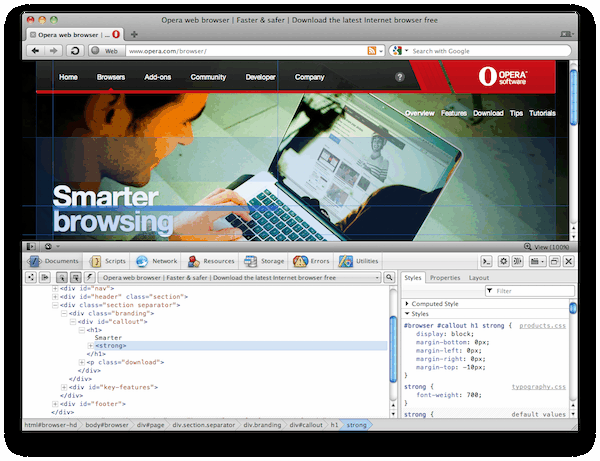Open the typography.css source link

pos(539,387)
